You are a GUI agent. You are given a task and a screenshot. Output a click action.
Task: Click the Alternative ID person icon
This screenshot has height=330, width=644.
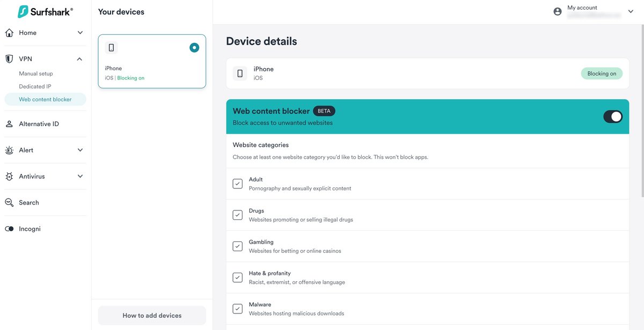(x=9, y=124)
